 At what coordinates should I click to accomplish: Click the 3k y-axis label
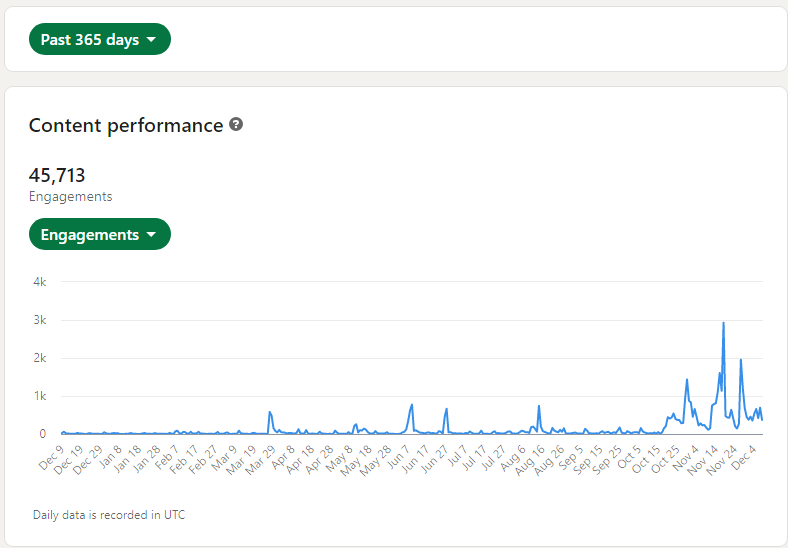pyautogui.click(x=40, y=320)
